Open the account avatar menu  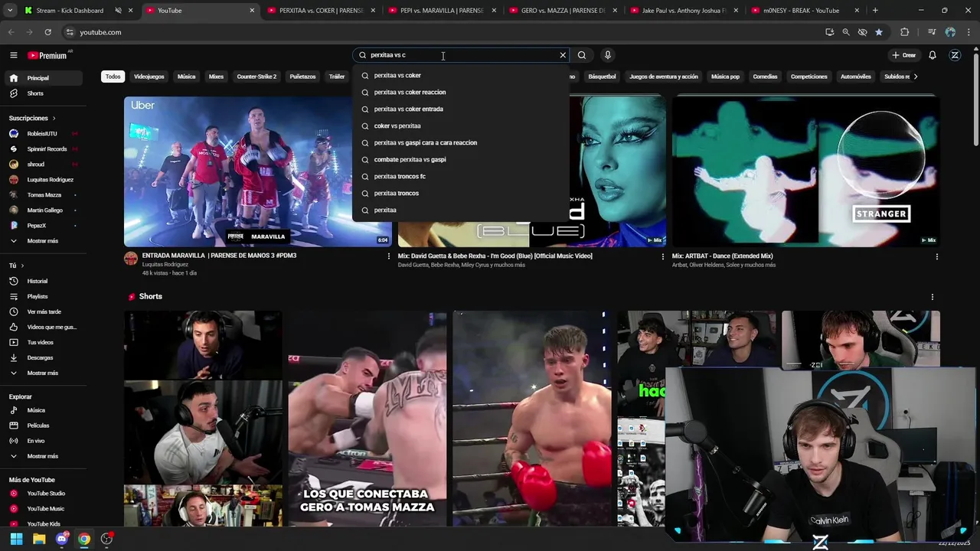[955, 55]
